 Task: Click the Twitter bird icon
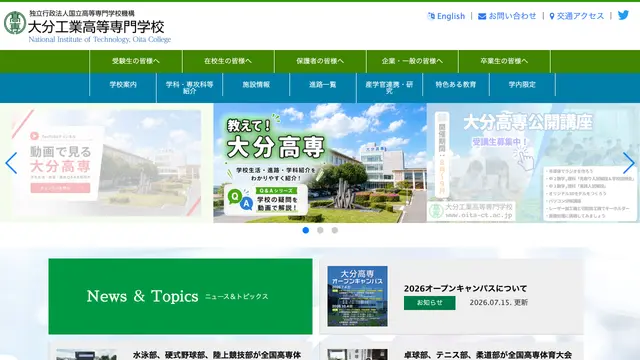coord(623,16)
